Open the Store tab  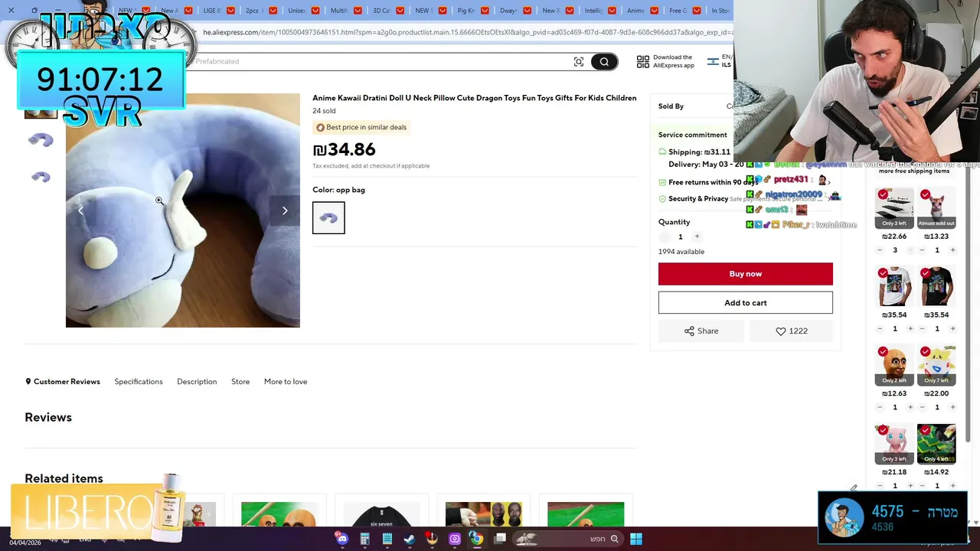click(x=240, y=381)
